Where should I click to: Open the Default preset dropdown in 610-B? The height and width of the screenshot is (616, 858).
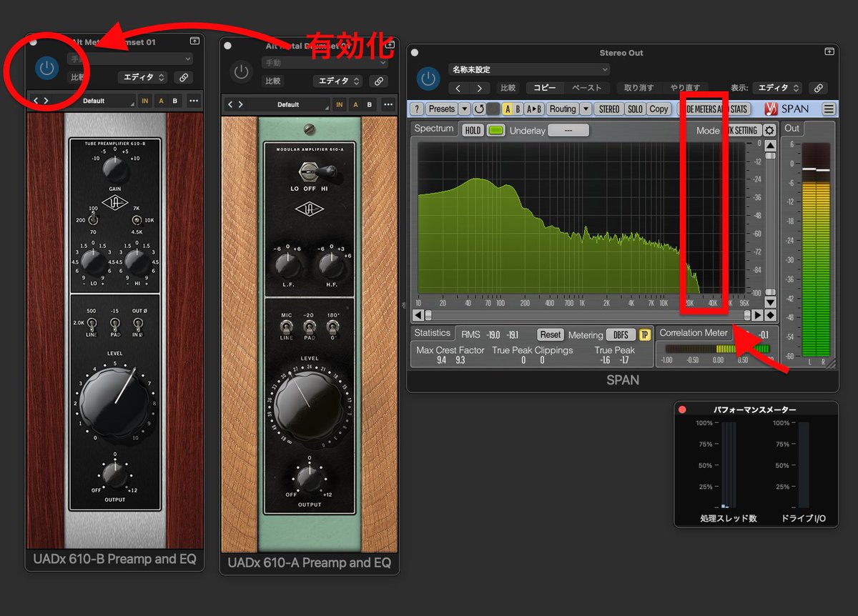pos(94,101)
